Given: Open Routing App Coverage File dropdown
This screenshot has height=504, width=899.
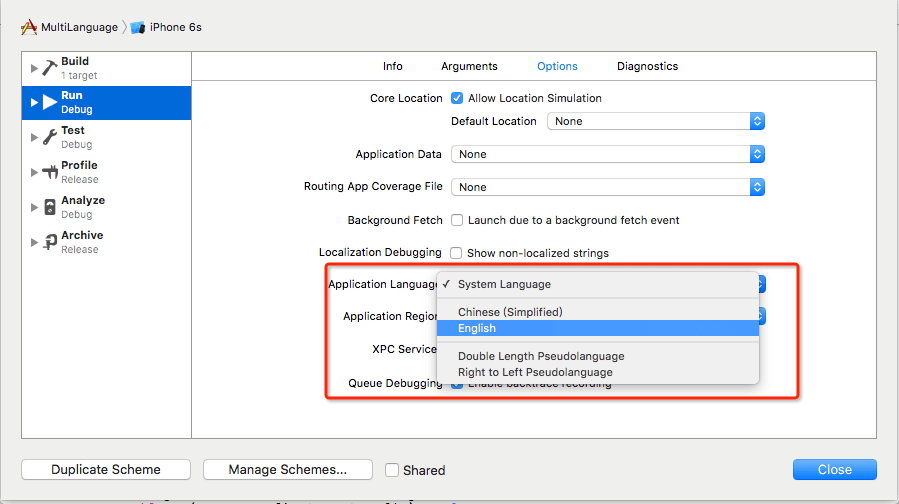Looking at the screenshot, I should (x=608, y=187).
